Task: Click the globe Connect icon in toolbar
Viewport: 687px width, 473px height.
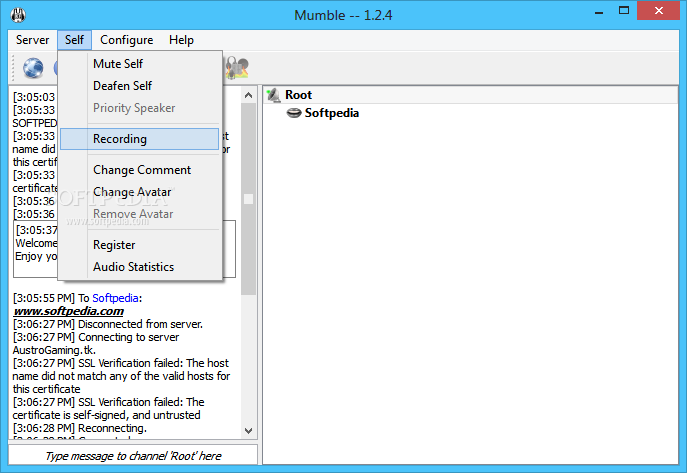Action: click(x=33, y=68)
